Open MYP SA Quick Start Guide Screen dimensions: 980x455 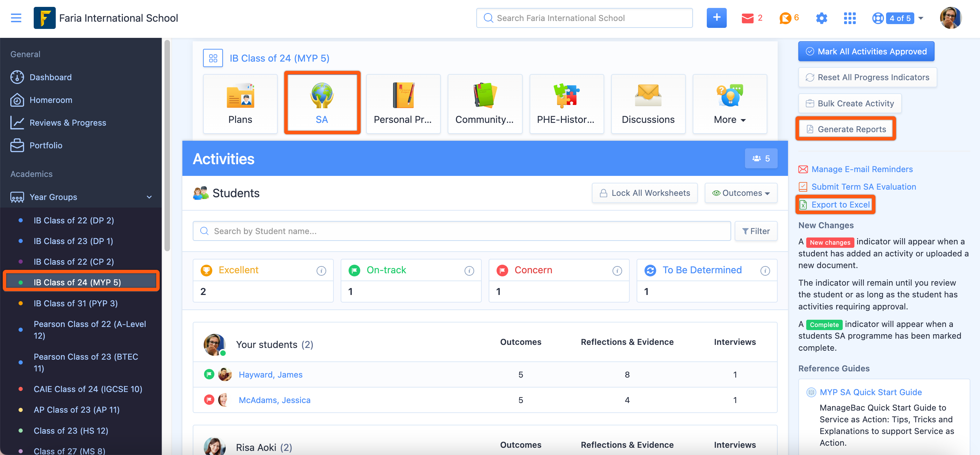coord(871,392)
